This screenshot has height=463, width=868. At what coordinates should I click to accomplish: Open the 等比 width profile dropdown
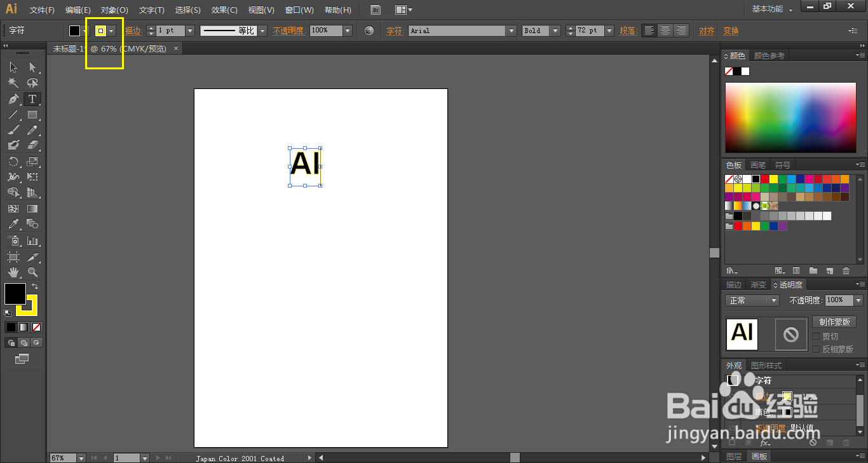(262, 31)
